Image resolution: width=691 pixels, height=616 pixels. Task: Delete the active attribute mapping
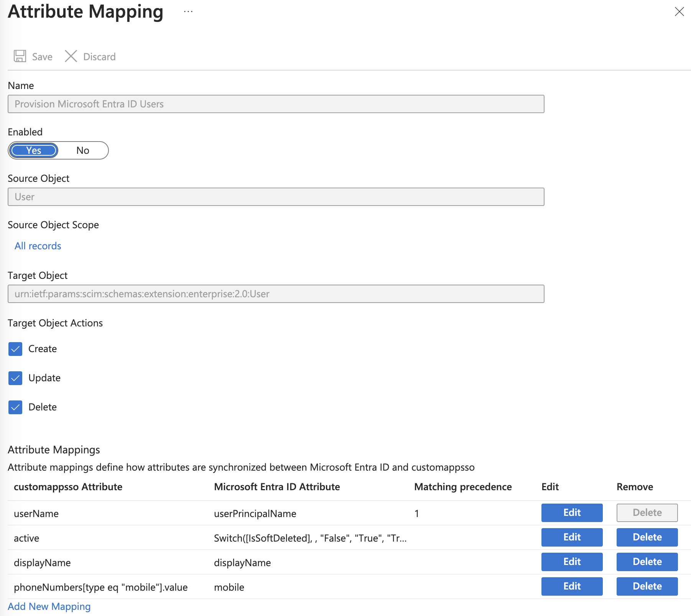647,537
